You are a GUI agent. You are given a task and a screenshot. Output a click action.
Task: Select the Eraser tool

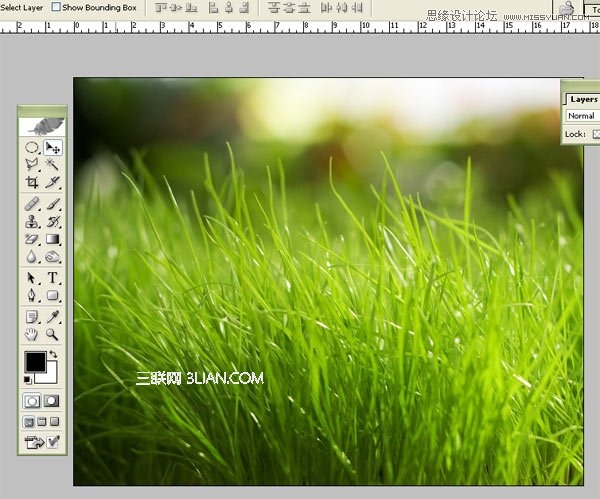pos(32,239)
